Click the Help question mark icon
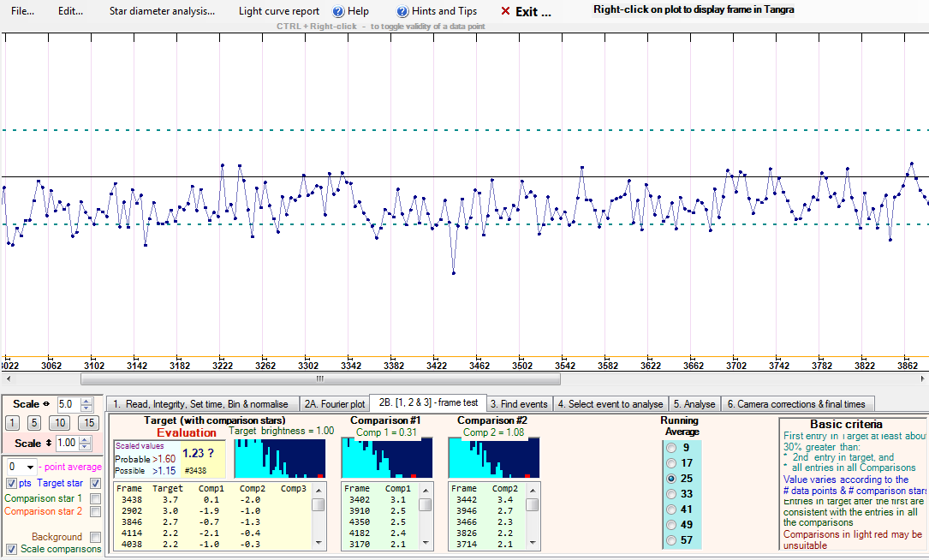The width and height of the screenshot is (929, 560). click(x=338, y=12)
